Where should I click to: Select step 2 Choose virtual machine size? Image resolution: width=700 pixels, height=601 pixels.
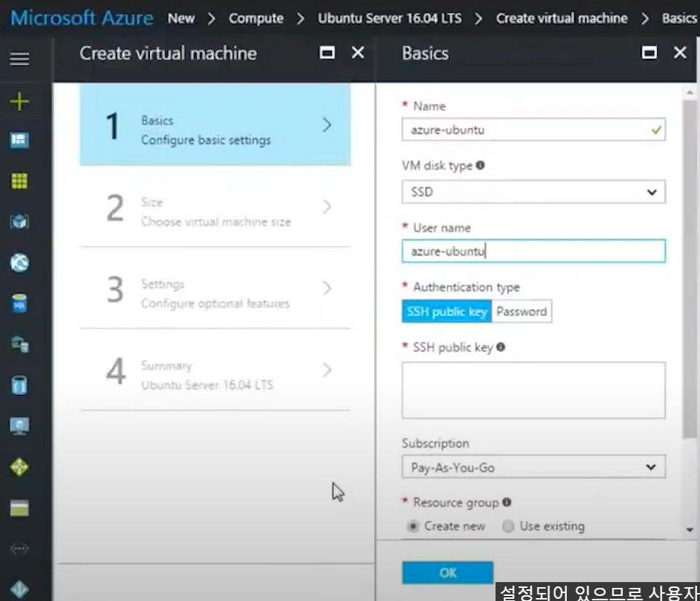[x=215, y=207]
